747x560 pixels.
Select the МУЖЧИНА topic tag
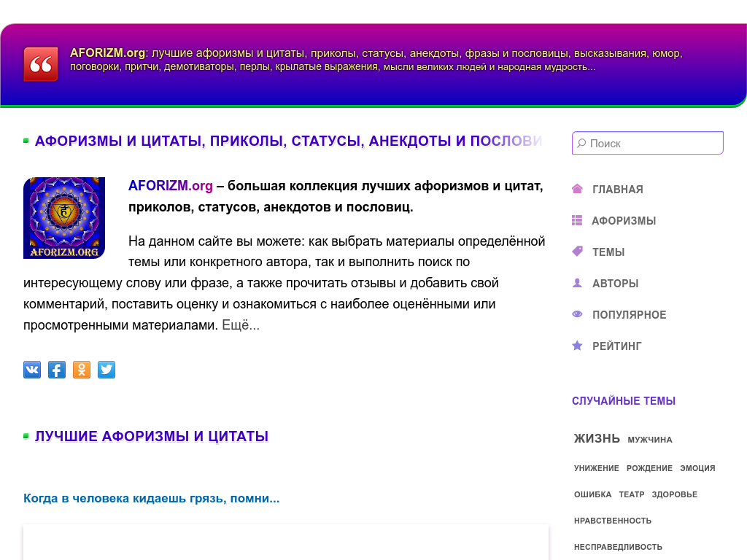650,440
